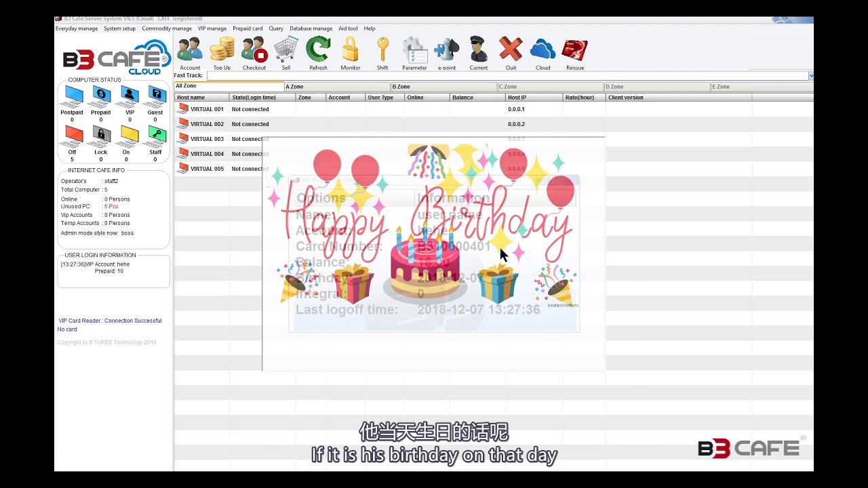Open the Cloud toolbar icon
868x488 pixels.
[542, 53]
